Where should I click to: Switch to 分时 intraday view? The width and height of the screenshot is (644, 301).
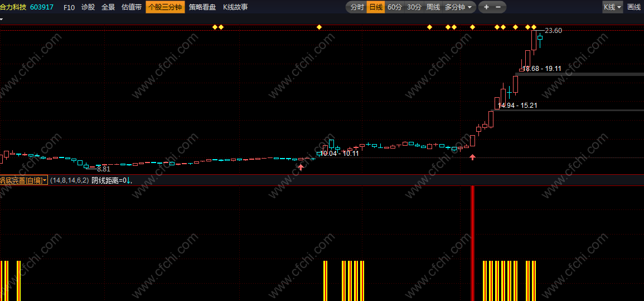coord(357,7)
